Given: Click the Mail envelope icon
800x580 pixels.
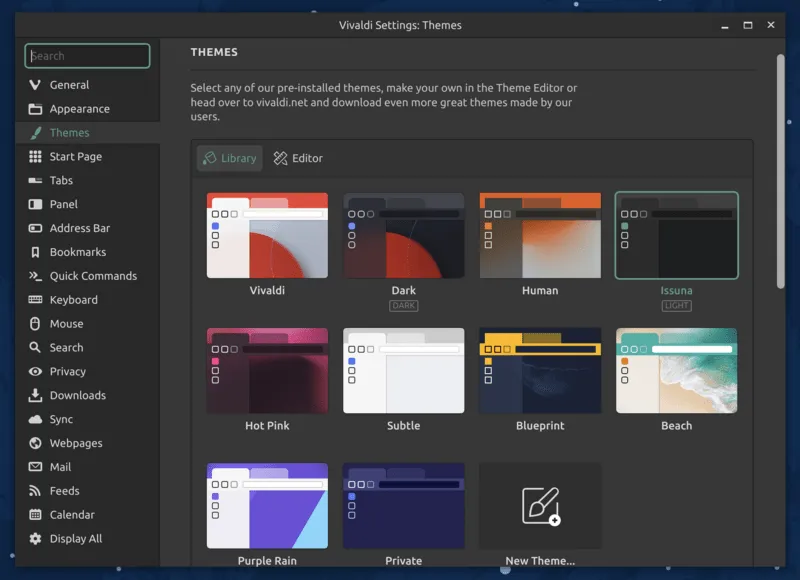Looking at the screenshot, I should [x=36, y=467].
